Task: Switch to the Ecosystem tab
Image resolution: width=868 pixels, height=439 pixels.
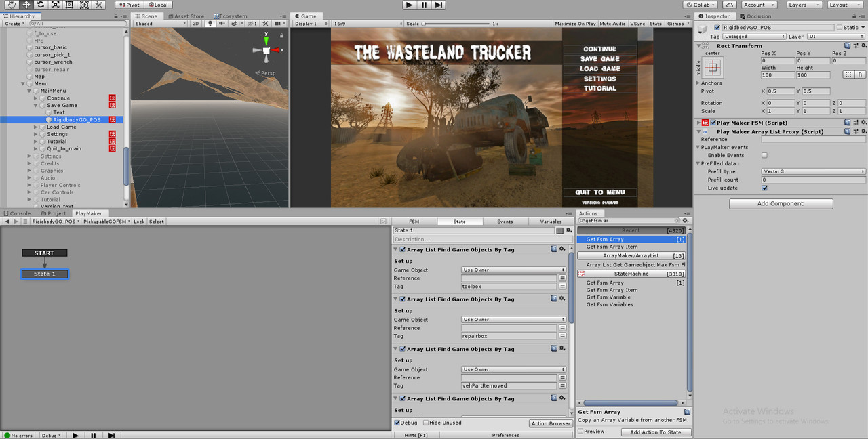Action: pyautogui.click(x=231, y=16)
